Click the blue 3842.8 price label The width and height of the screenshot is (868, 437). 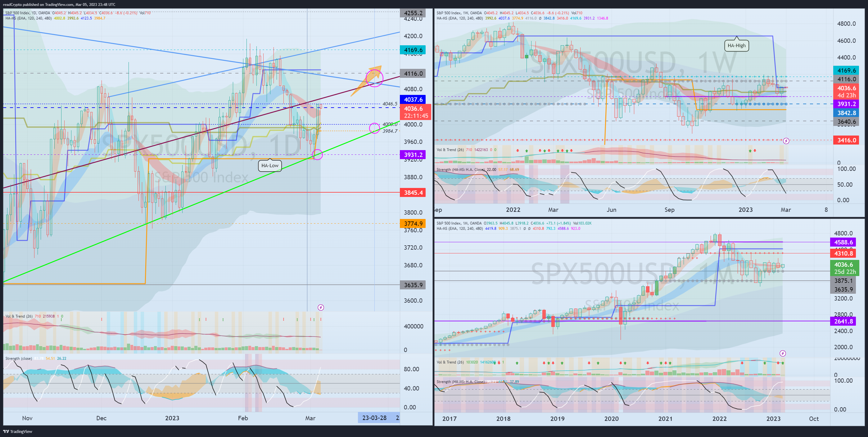(x=846, y=113)
